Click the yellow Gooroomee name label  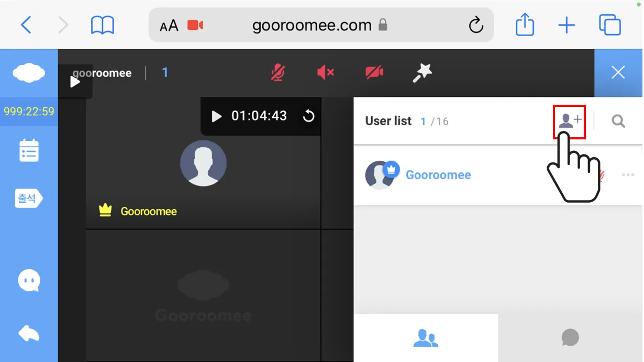point(149,211)
